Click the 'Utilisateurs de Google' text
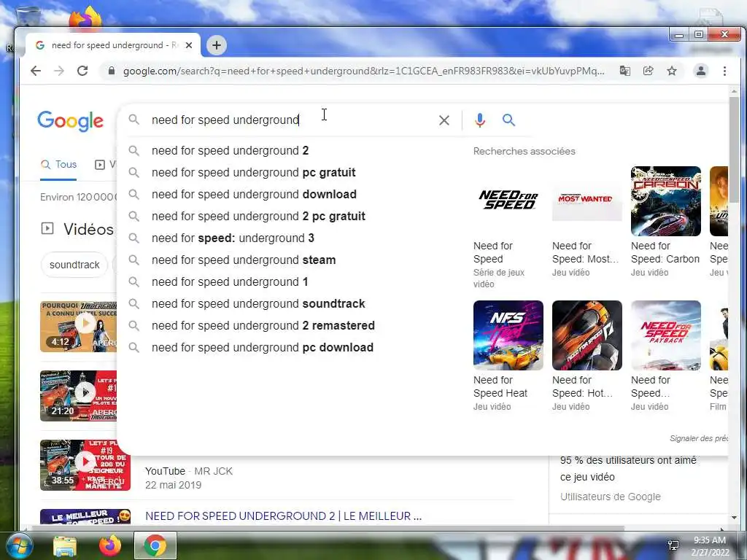 click(611, 497)
